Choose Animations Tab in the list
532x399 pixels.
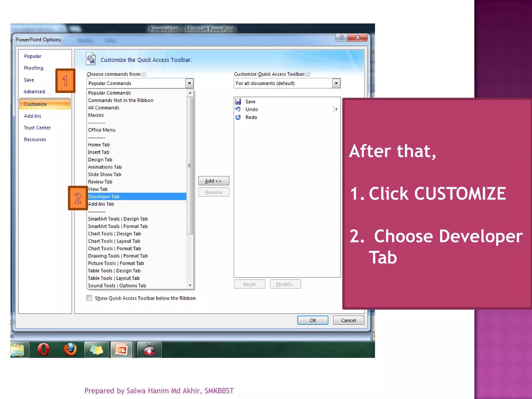tap(137, 167)
